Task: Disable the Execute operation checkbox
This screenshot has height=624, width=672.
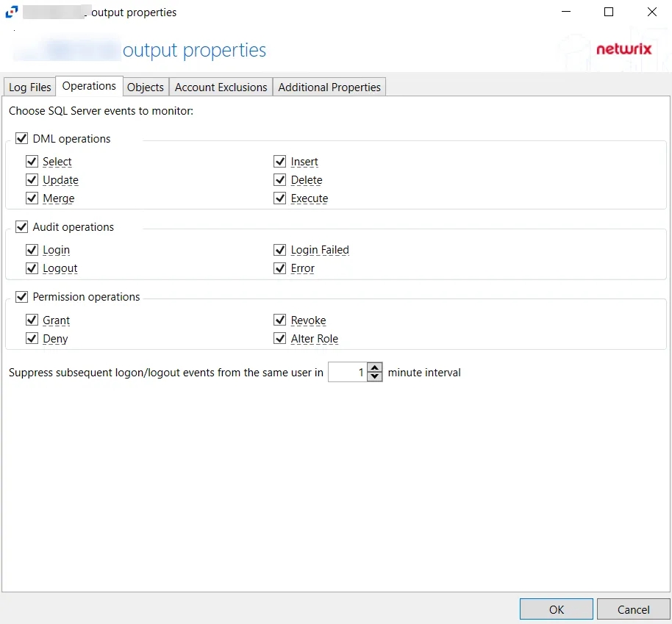Action: click(x=280, y=198)
